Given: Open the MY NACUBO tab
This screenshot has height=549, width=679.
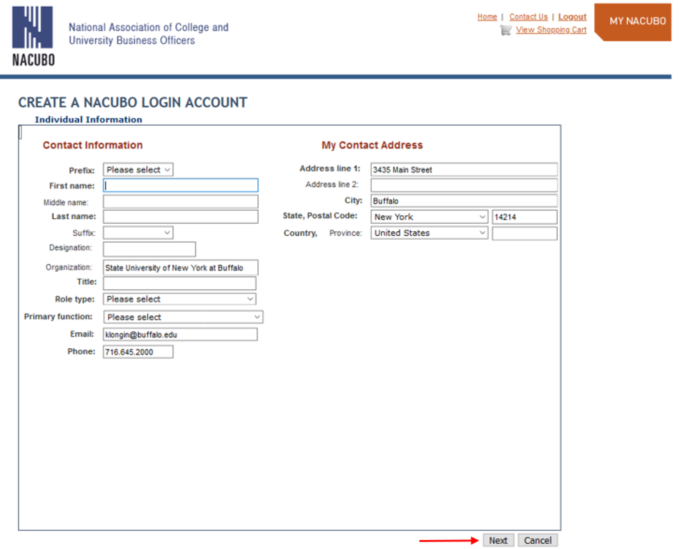Looking at the screenshot, I should tap(636, 21).
